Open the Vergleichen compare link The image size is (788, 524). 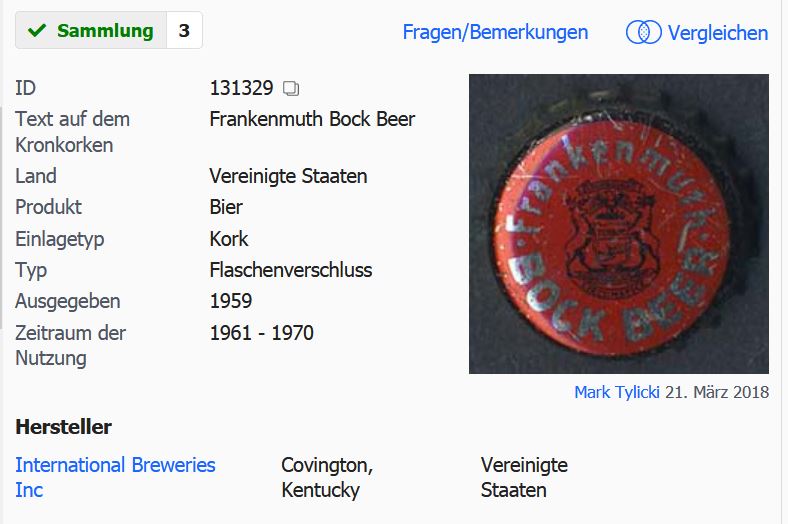[x=718, y=33]
